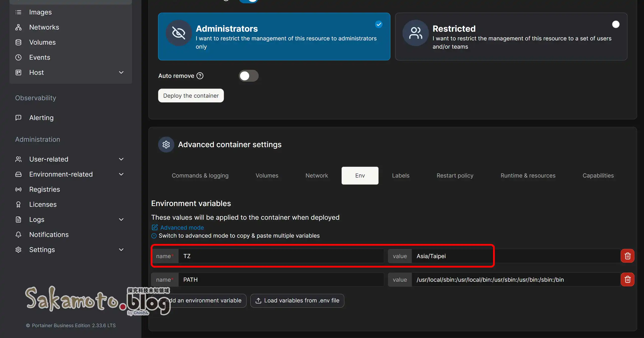Open Networks from sidebar

pyautogui.click(x=44, y=27)
